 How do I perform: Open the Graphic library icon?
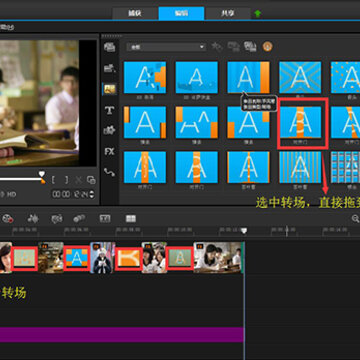point(110,130)
